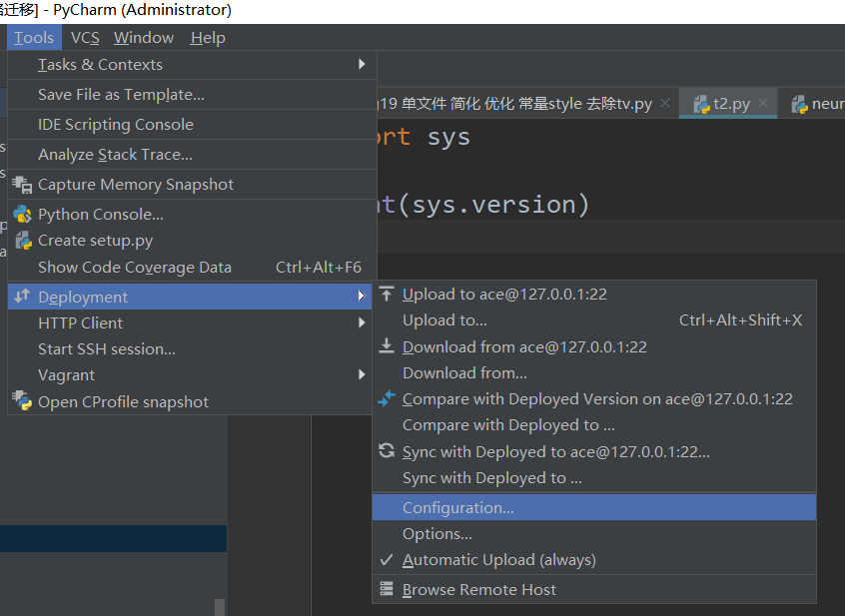
Task: Click the Python Console icon
Action: 22,214
